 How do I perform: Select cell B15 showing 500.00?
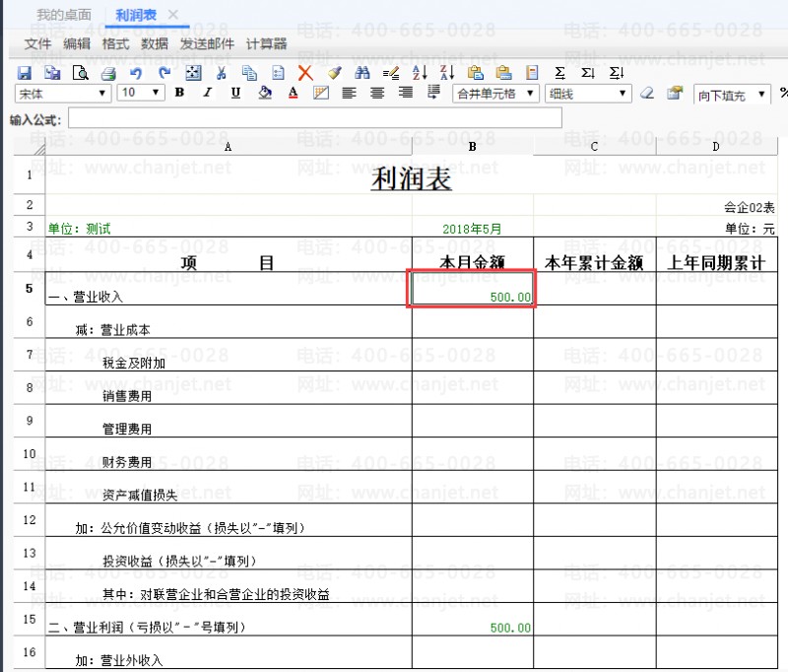(x=473, y=619)
